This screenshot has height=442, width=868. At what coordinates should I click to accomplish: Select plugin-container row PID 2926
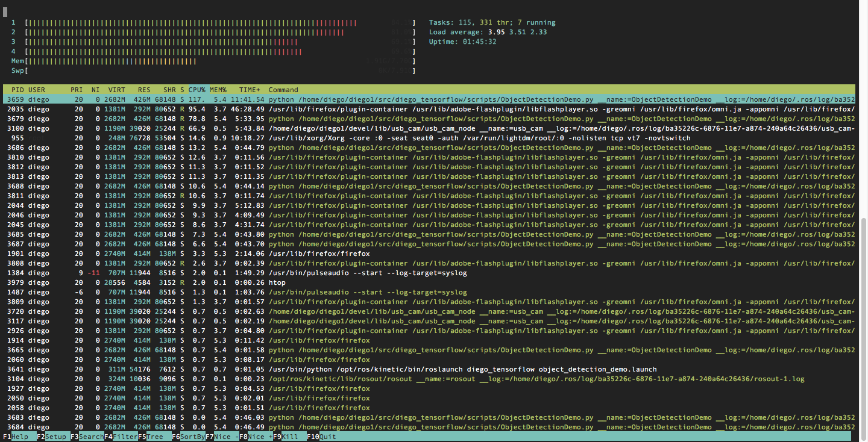(429, 331)
